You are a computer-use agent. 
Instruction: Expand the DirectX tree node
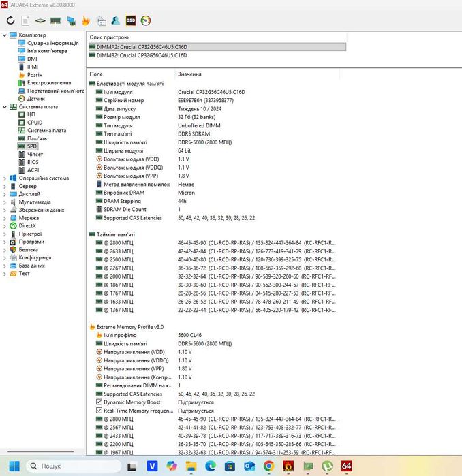[5, 226]
